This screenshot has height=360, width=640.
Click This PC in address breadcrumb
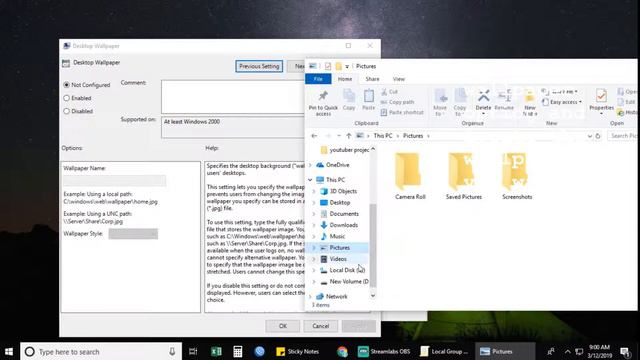[383, 136]
